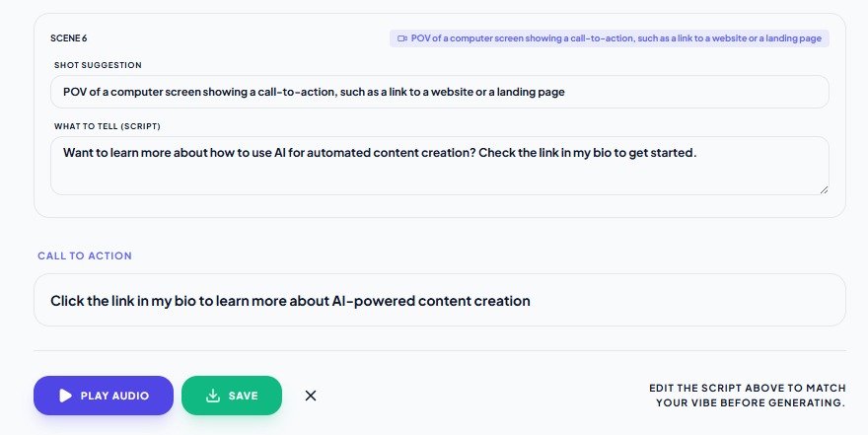This screenshot has height=435, width=868.
Task: Save the script with the SAVE button
Action: pos(232,396)
